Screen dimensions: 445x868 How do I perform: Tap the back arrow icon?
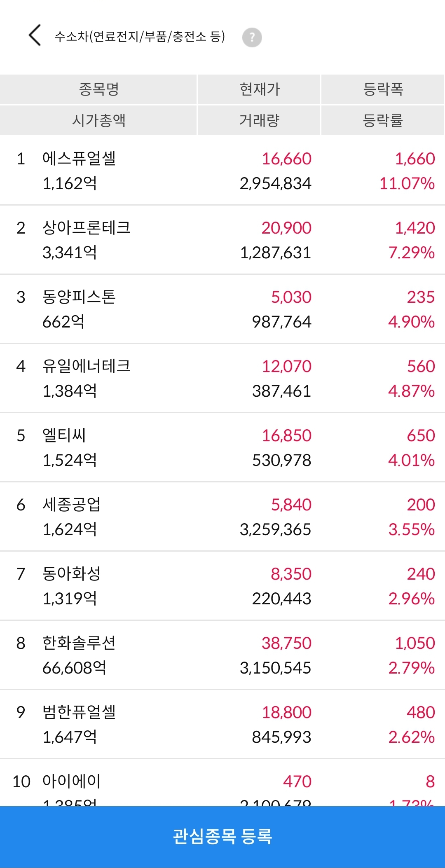coord(35,35)
